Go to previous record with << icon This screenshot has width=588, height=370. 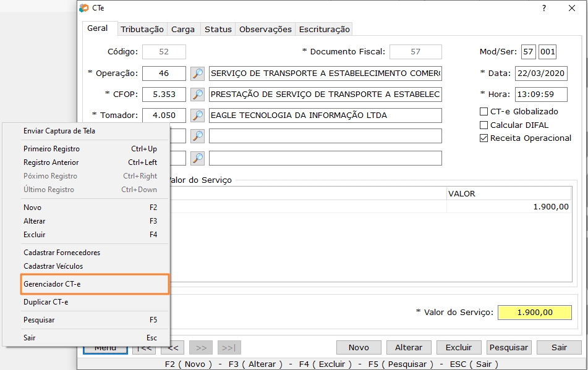(x=172, y=347)
